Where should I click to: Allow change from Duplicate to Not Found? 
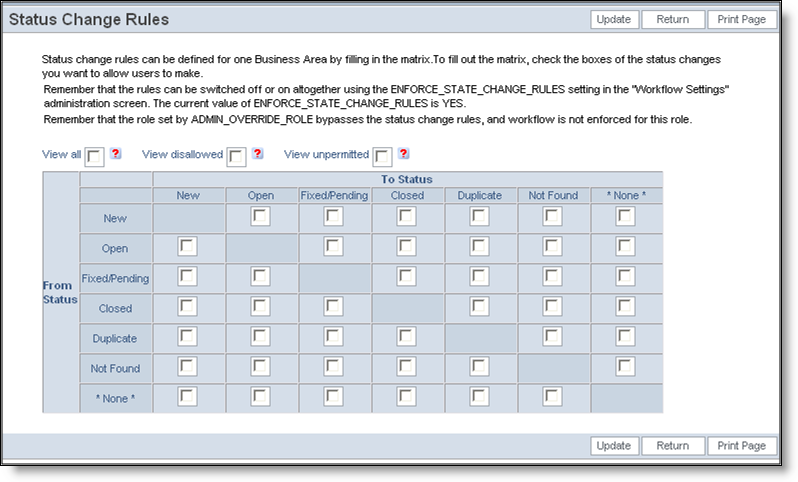coord(552,336)
